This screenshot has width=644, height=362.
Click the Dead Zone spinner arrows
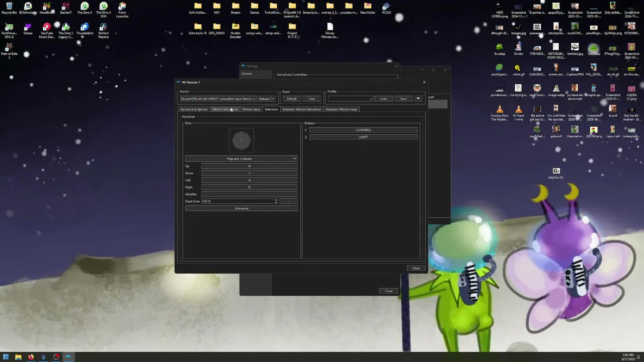276,201
